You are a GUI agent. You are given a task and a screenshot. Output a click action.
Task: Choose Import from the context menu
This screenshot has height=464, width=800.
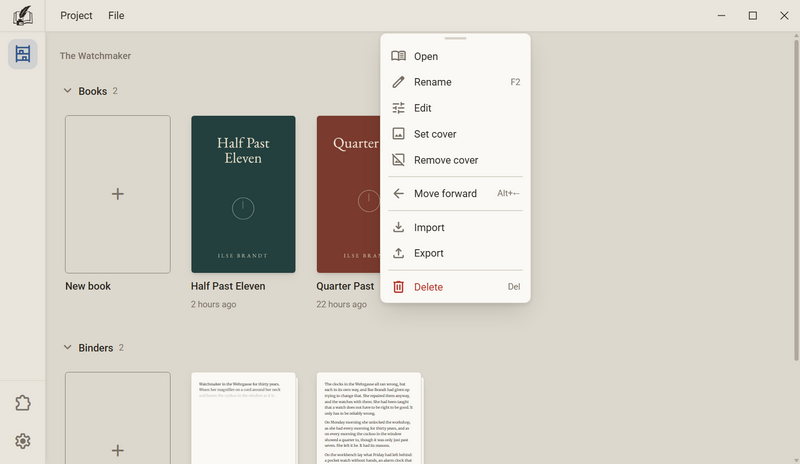pyautogui.click(x=455, y=227)
